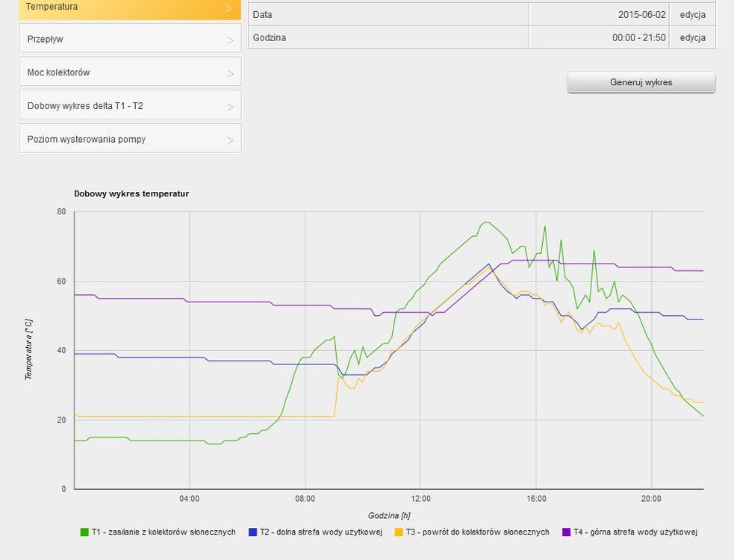Click the chevron beside Przepływ
Screen dimensions: 734x560
pyautogui.click(x=230, y=40)
